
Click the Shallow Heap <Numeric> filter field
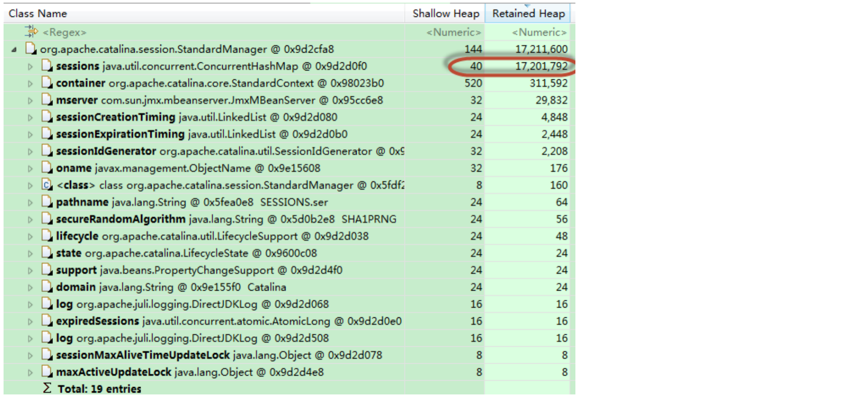tap(454, 32)
